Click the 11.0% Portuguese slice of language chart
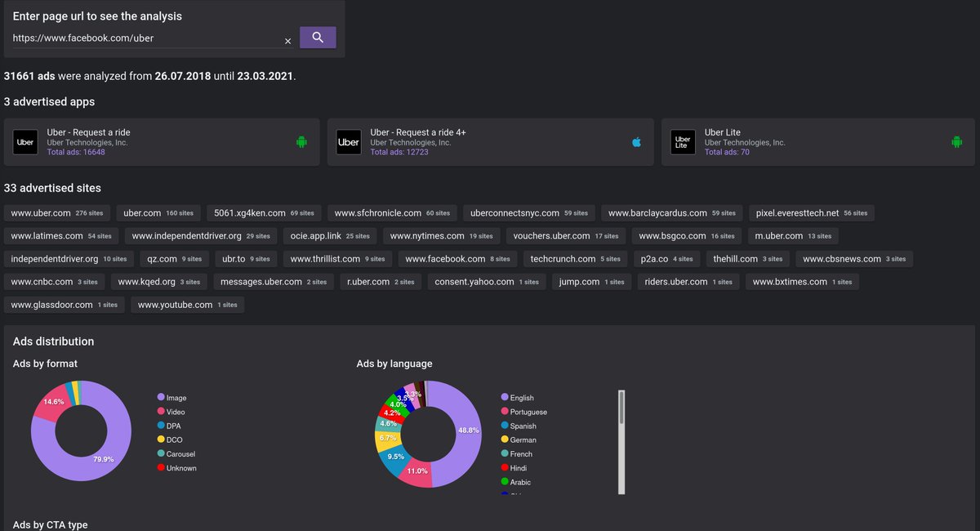The image size is (980, 531). point(417,471)
